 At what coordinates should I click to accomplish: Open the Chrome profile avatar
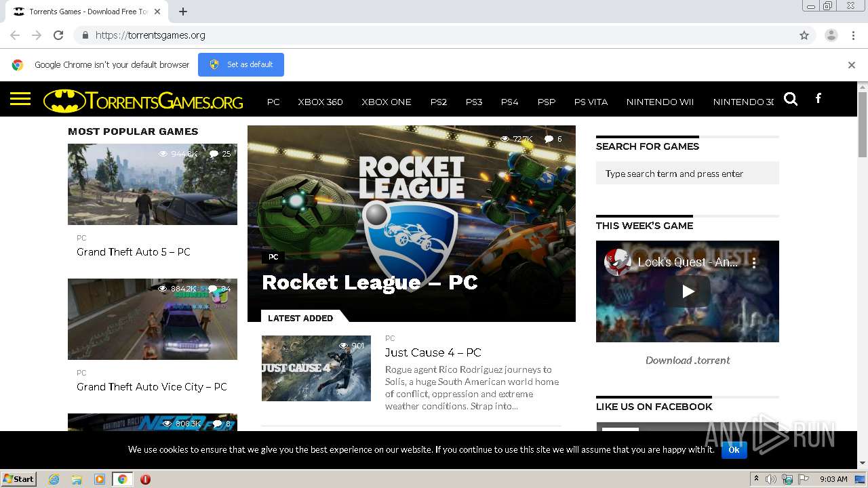(831, 35)
